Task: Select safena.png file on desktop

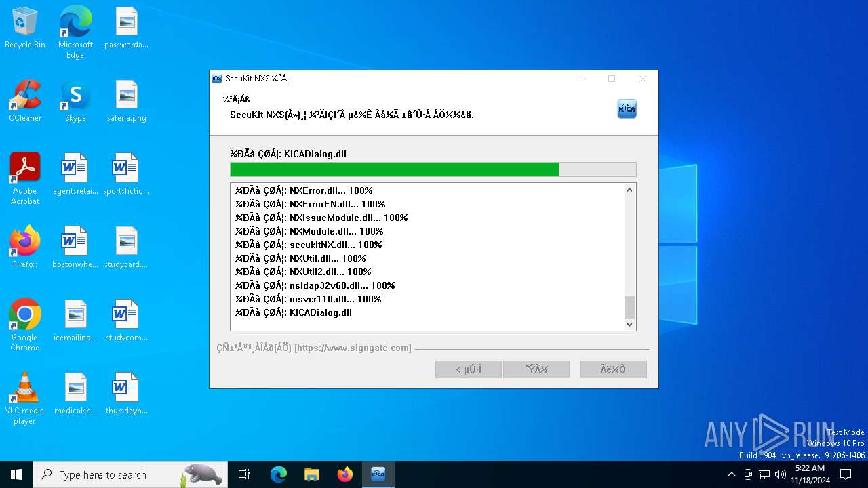Action: (x=126, y=102)
